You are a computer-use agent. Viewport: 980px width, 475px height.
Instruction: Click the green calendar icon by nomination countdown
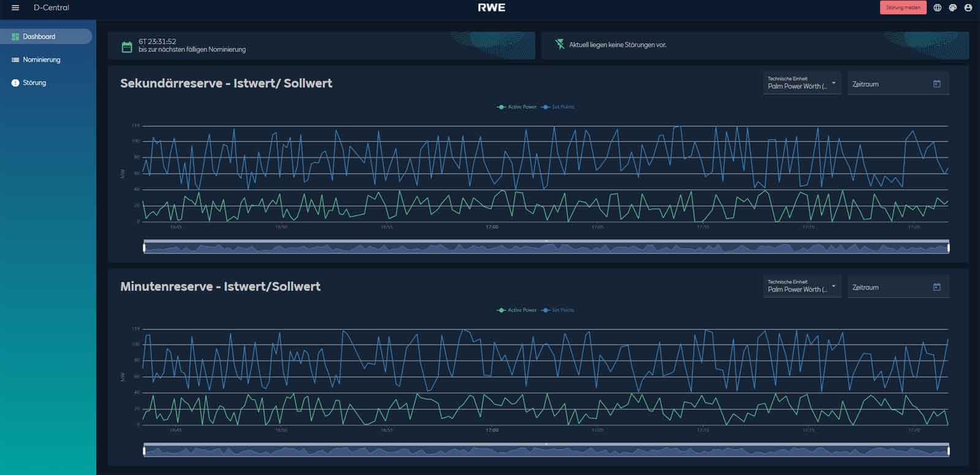tap(127, 47)
